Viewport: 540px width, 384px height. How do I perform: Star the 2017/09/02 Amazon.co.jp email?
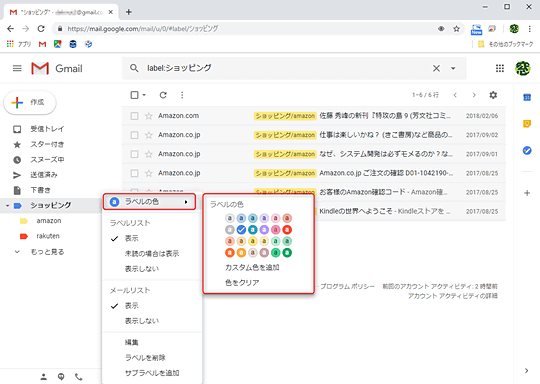(x=148, y=135)
